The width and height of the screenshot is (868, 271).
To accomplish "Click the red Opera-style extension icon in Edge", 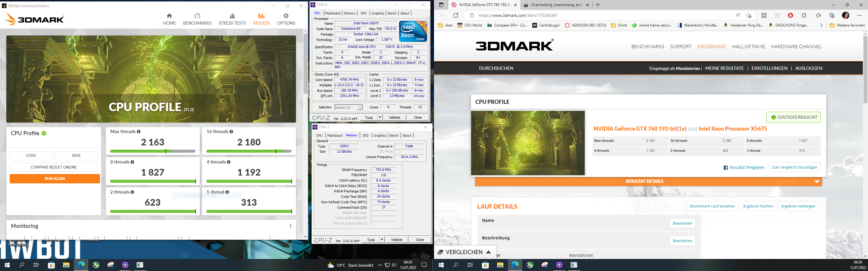I will pyautogui.click(x=791, y=15).
